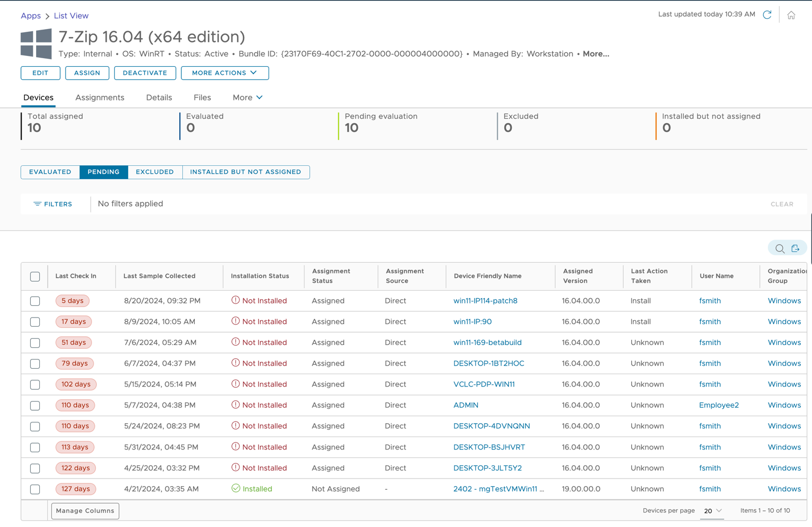Change devices per page dropdown

[x=712, y=511]
